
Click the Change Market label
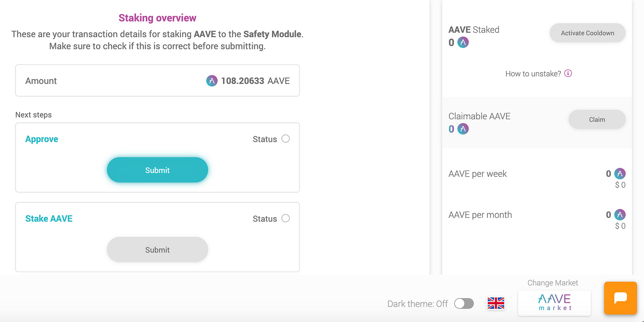[x=553, y=283]
